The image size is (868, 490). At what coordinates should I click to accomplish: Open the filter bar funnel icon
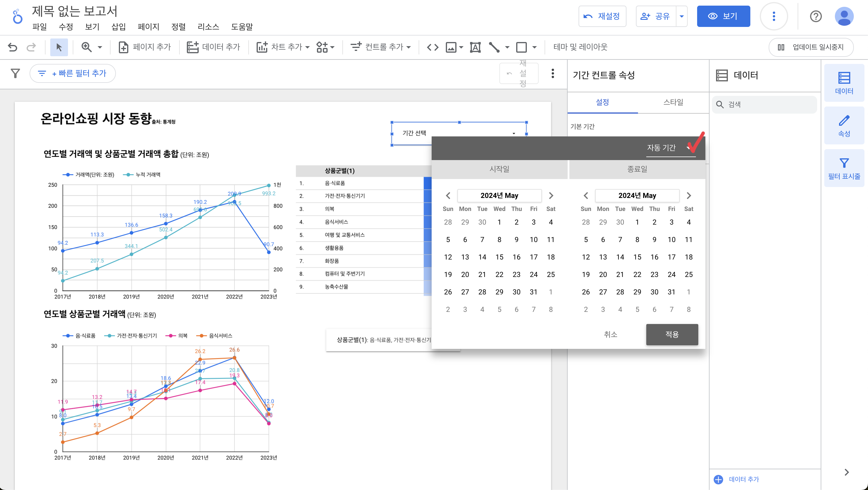[x=15, y=73]
